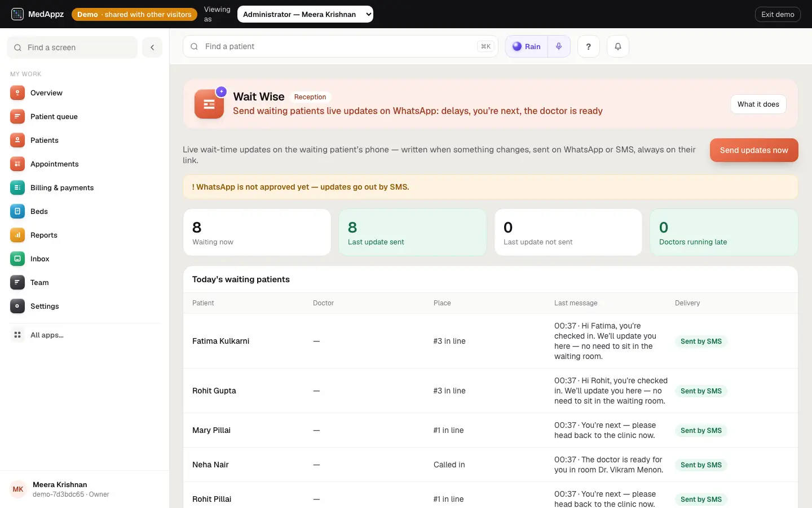
Task: Select patient Neha Nair
Action: (210, 465)
